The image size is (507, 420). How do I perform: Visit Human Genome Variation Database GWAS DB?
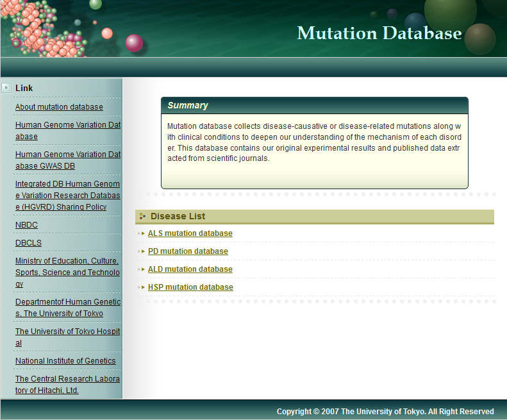click(67, 160)
